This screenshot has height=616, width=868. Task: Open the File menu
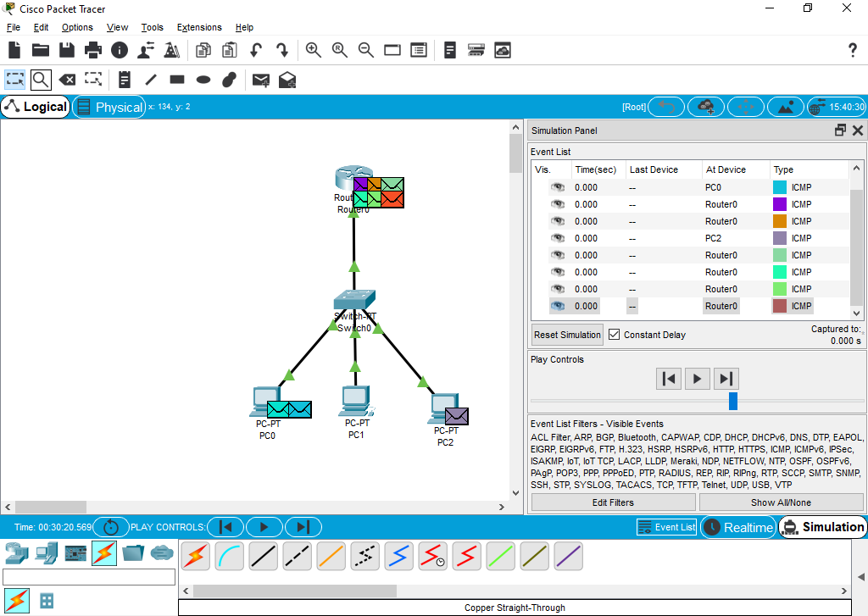click(x=14, y=27)
